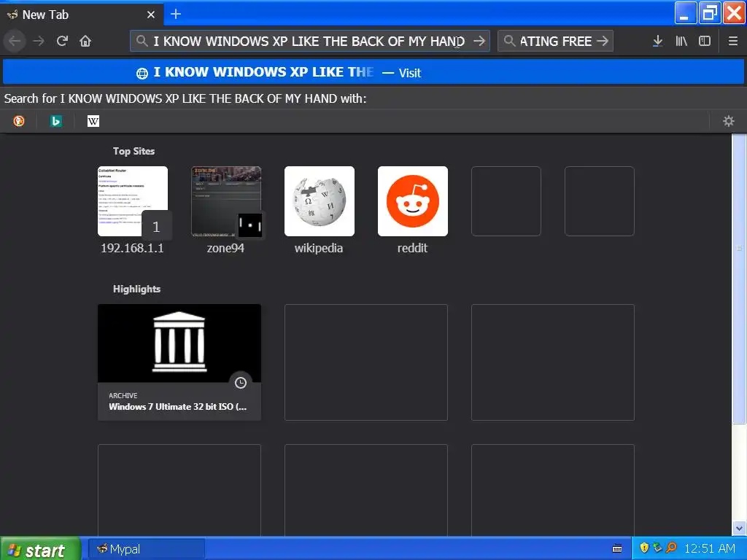Click the search bar Go arrow
Image resolution: width=747 pixels, height=560 pixels.
tap(603, 42)
